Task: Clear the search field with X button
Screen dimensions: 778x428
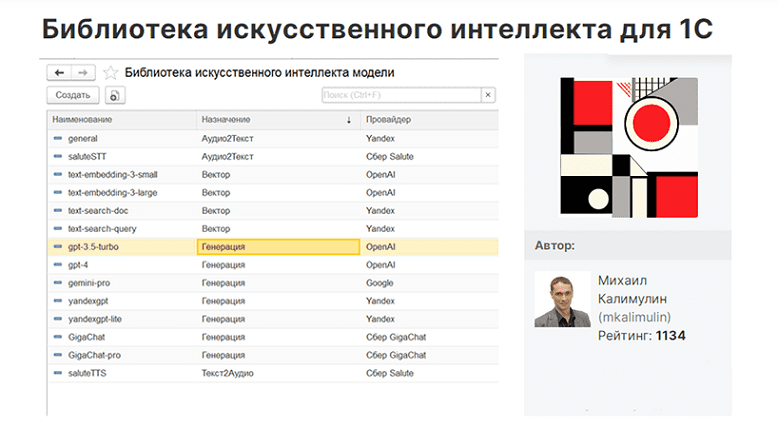Action: pos(488,95)
